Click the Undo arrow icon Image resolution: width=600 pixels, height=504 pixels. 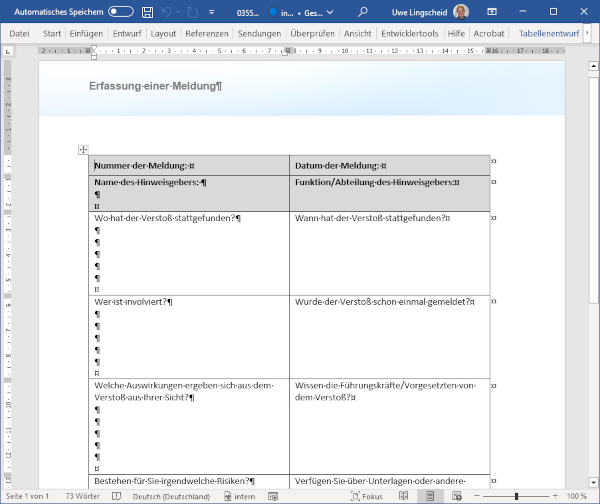(x=168, y=12)
